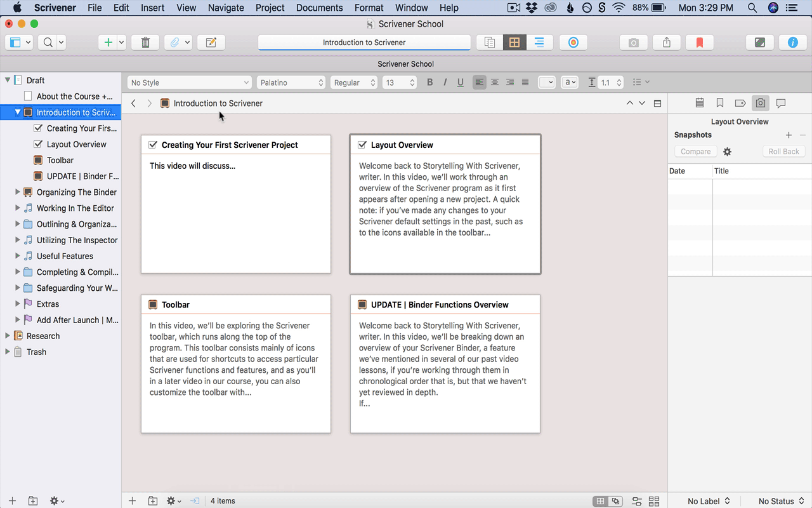Select the Inspector Snapshots camera tab
This screenshot has height=508, width=812.
761,103
